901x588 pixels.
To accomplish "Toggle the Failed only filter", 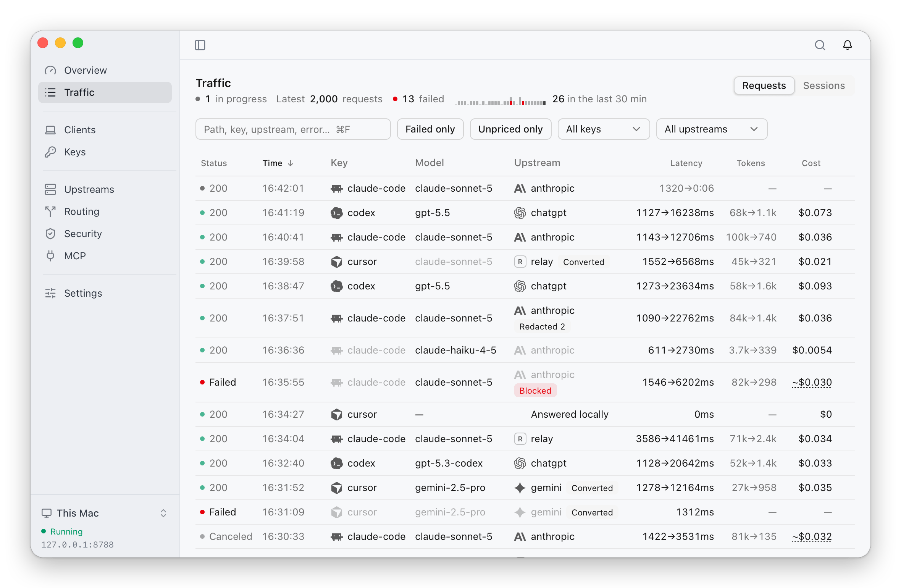I will tap(430, 129).
